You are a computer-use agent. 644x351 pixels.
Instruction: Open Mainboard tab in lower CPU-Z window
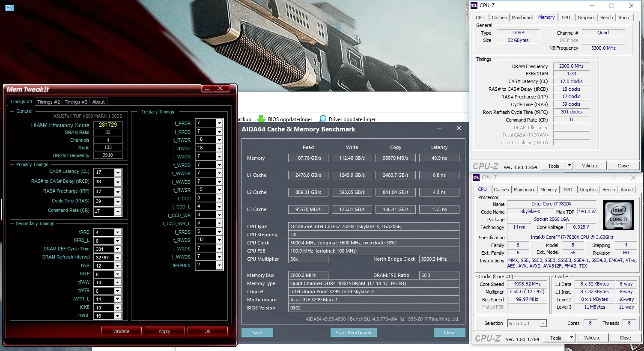pos(525,190)
